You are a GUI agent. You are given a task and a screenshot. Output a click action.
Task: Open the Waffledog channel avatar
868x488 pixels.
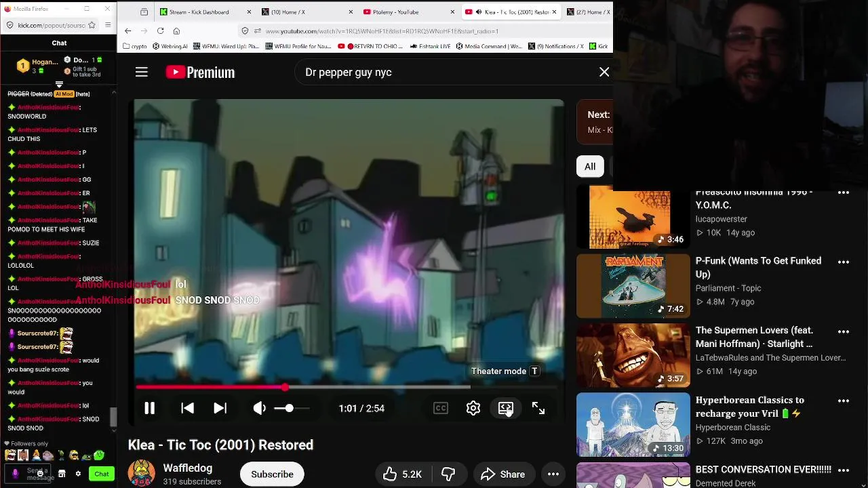tap(142, 474)
